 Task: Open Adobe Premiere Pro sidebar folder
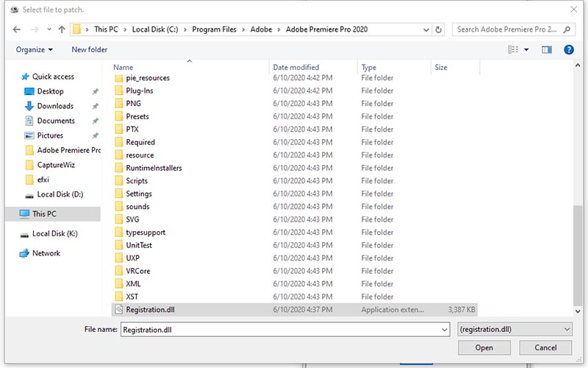click(x=68, y=150)
